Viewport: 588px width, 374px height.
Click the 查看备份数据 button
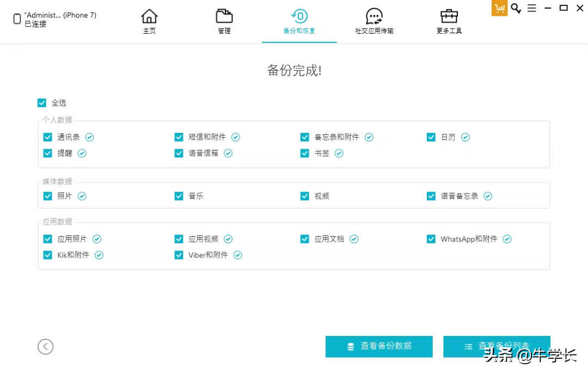[x=379, y=346]
